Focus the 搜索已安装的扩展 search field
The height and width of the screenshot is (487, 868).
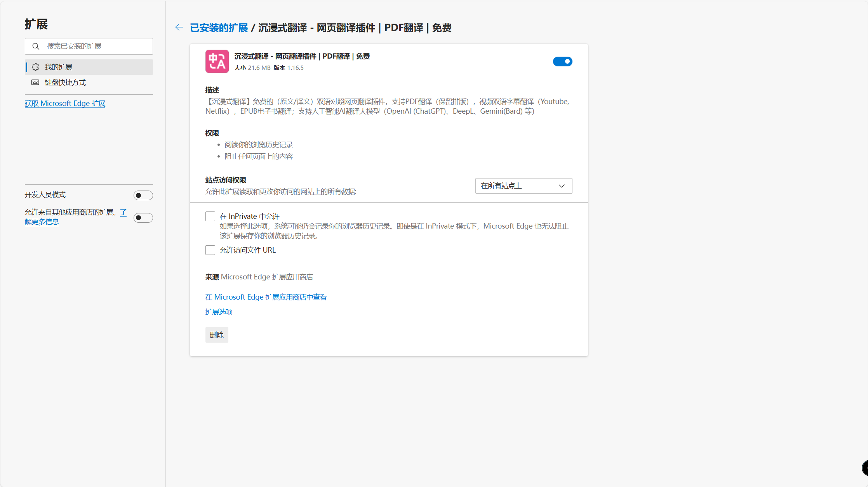[89, 46]
